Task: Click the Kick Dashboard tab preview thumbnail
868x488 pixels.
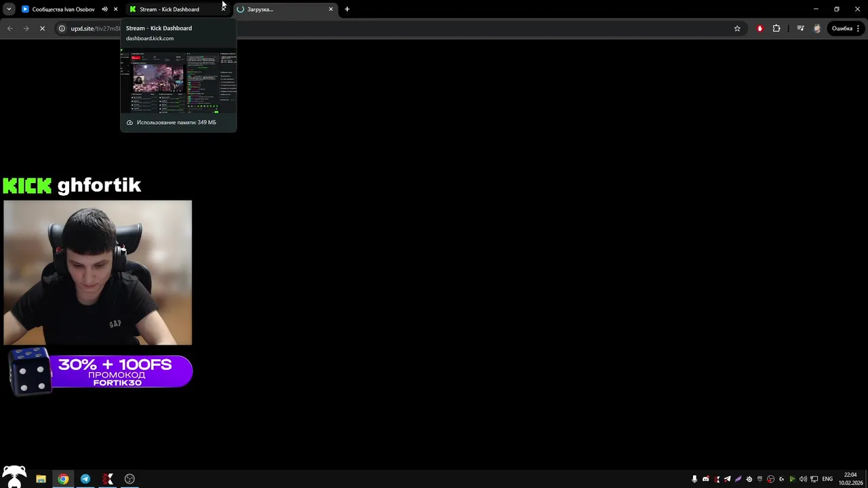Action: [x=178, y=82]
